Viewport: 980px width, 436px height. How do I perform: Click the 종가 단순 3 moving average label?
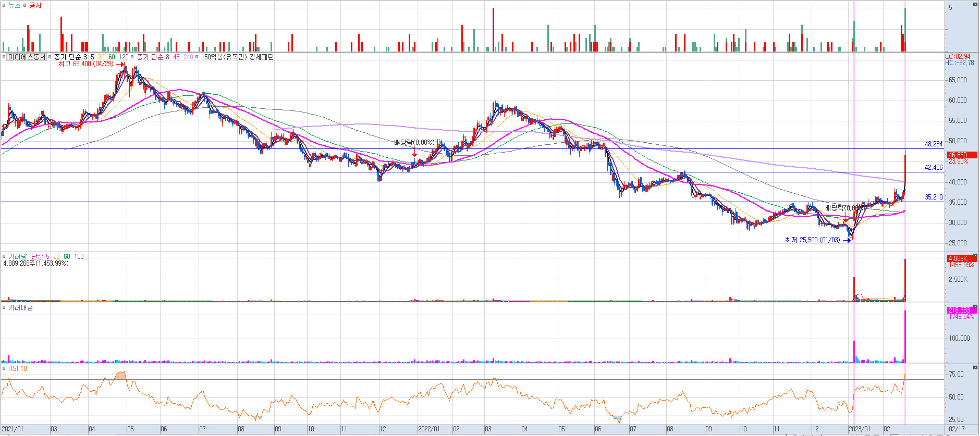70,57
